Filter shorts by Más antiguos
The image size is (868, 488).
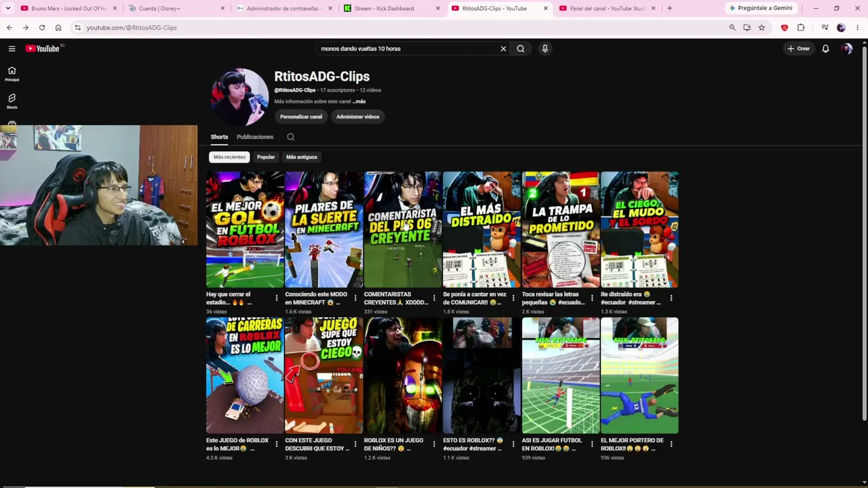click(x=302, y=157)
